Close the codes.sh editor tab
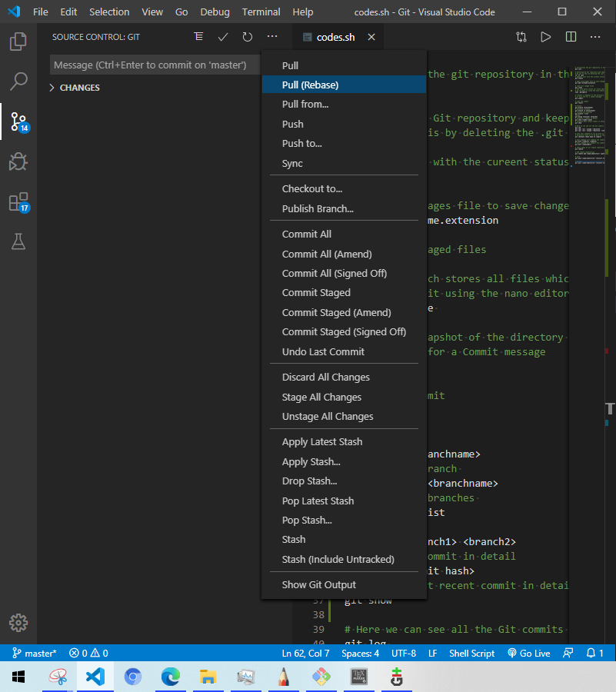616x692 pixels. click(371, 37)
